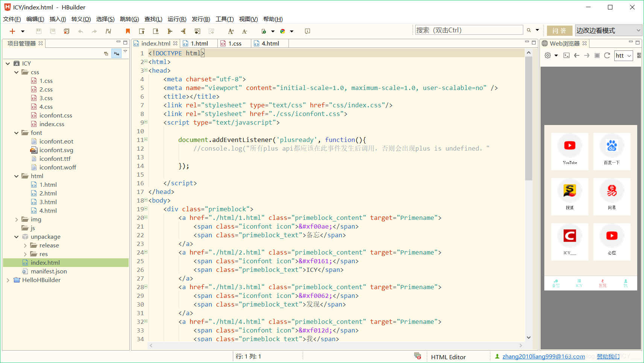The height and width of the screenshot is (363, 644).
Task: Open the 边改边看模式 view mode combo box
Action: (x=609, y=31)
